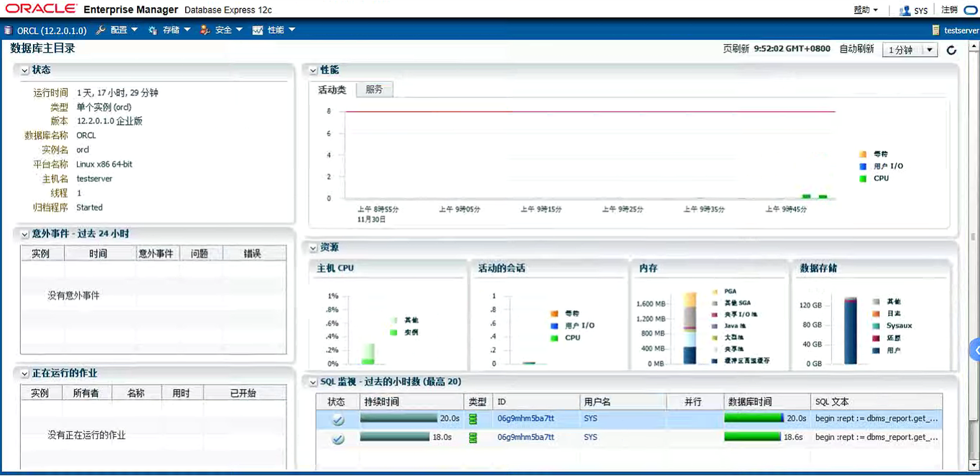Click the 所有者 column header in jobs table

click(86, 393)
